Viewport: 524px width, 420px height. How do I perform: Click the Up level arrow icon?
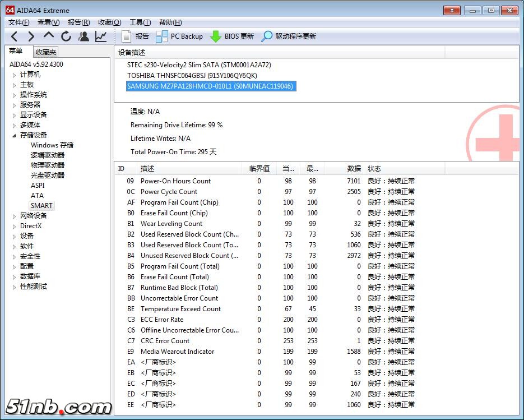coord(49,36)
